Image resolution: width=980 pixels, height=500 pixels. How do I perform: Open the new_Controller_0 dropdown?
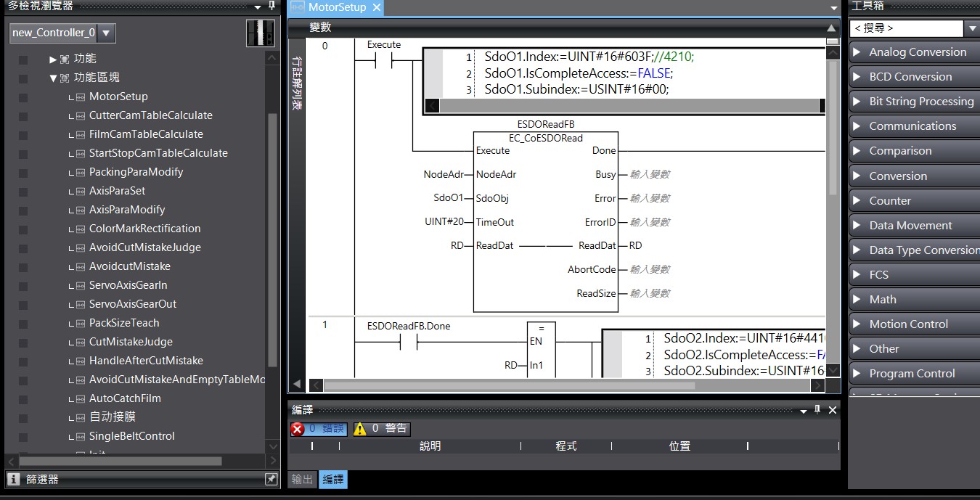[106, 33]
